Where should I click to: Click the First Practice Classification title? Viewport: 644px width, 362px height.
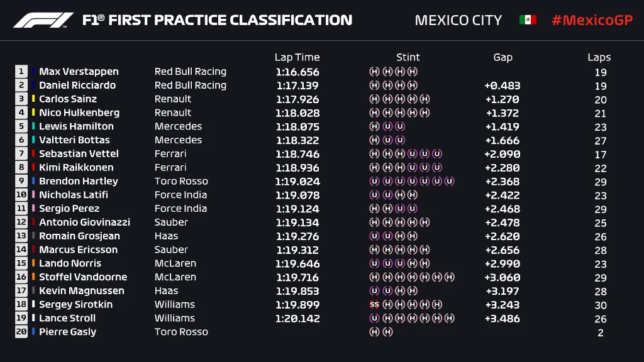click(217, 20)
